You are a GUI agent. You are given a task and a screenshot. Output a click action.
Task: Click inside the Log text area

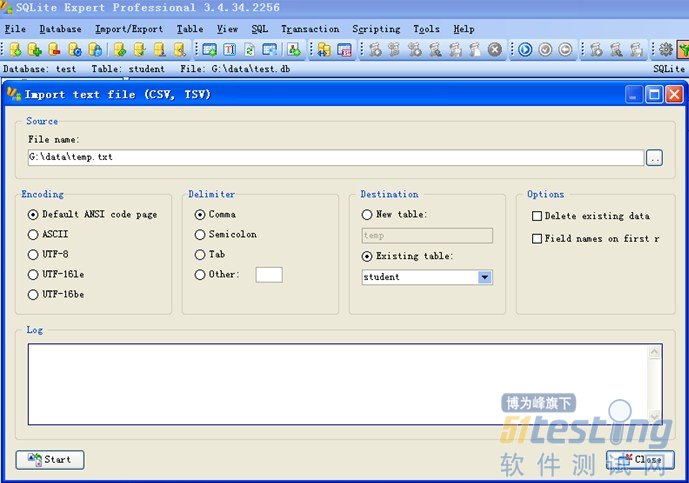[x=337, y=385]
